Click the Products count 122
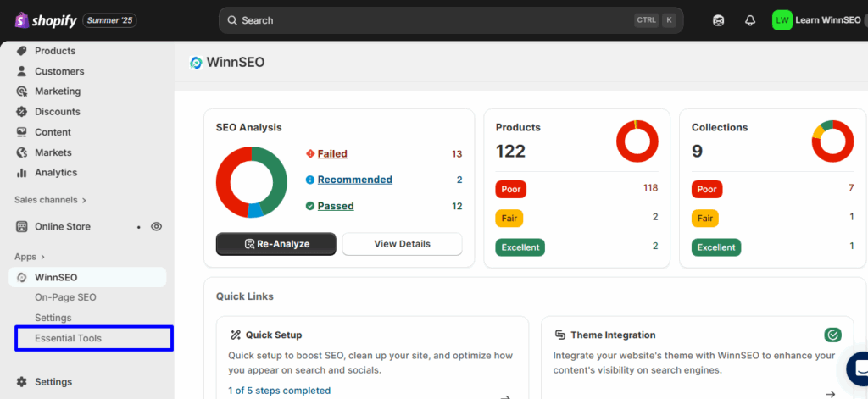The width and height of the screenshot is (868, 399). [x=510, y=151]
